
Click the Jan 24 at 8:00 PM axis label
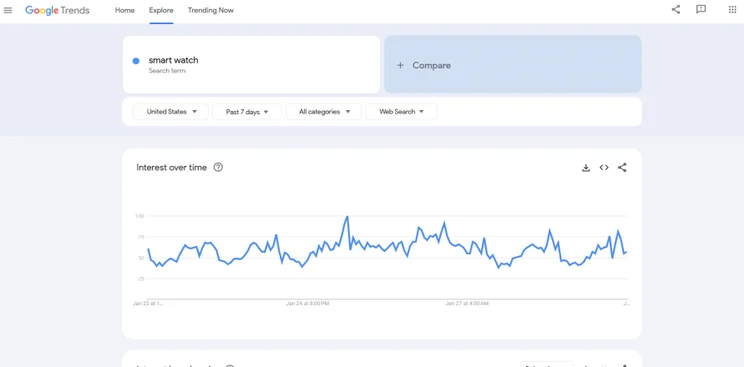point(307,303)
